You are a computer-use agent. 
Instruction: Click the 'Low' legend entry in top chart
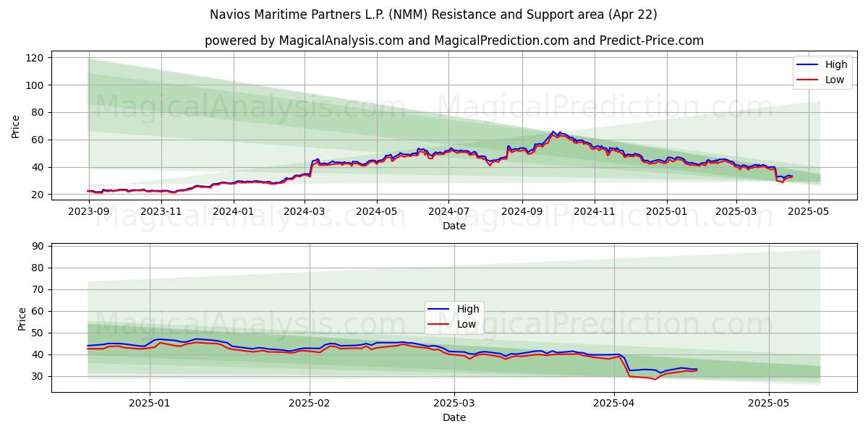(x=821, y=80)
